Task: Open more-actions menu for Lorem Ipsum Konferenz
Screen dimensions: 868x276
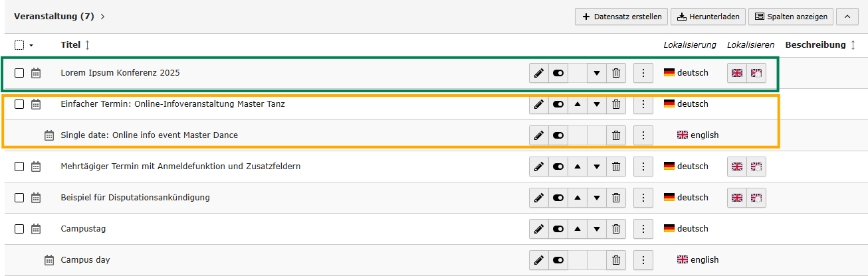Action: click(642, 73)
